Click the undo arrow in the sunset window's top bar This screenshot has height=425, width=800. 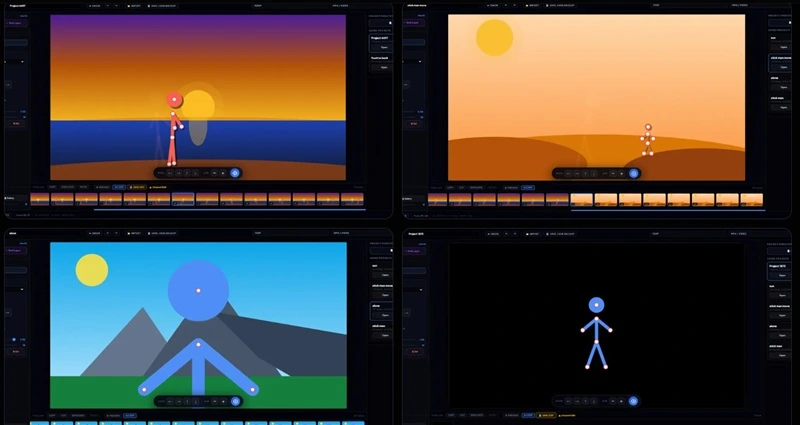[108, 6]
